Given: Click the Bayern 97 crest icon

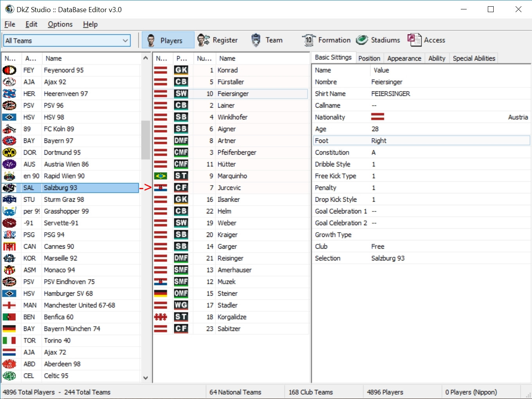Looking at the screenshot, I should (x=9, y=141).
